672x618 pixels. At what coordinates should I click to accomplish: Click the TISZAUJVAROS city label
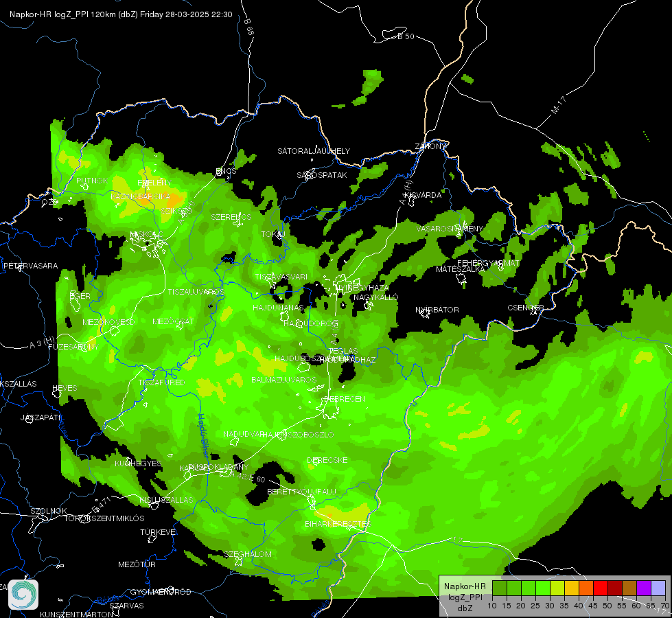(196, 292)
